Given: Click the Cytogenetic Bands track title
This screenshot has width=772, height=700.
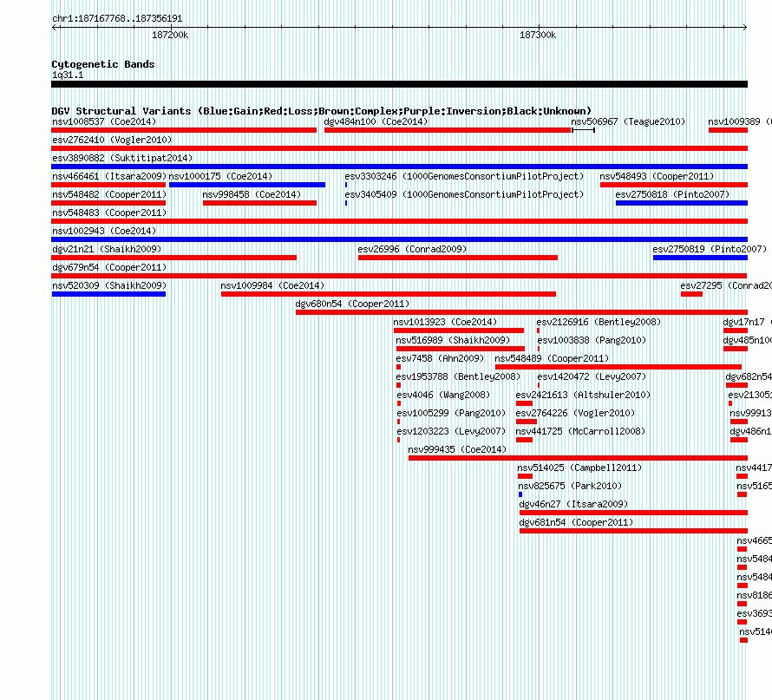Looking at the screenshot, I should (103, 64).
